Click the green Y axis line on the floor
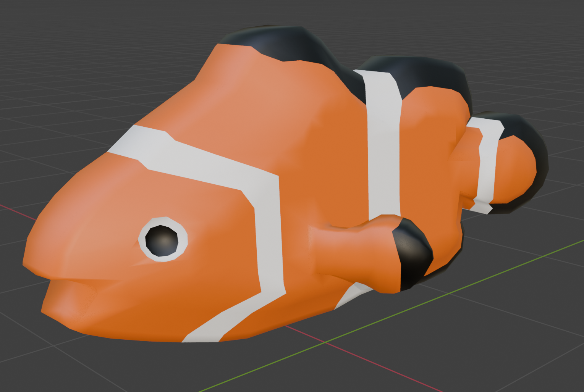The width and height of the screenshot is (584, 392). 497,274
